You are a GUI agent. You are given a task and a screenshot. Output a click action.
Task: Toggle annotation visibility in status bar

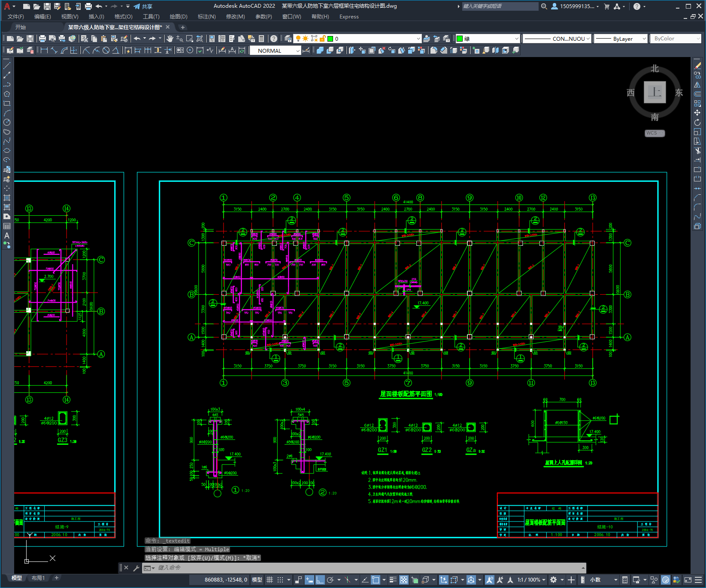coord(489,580)
